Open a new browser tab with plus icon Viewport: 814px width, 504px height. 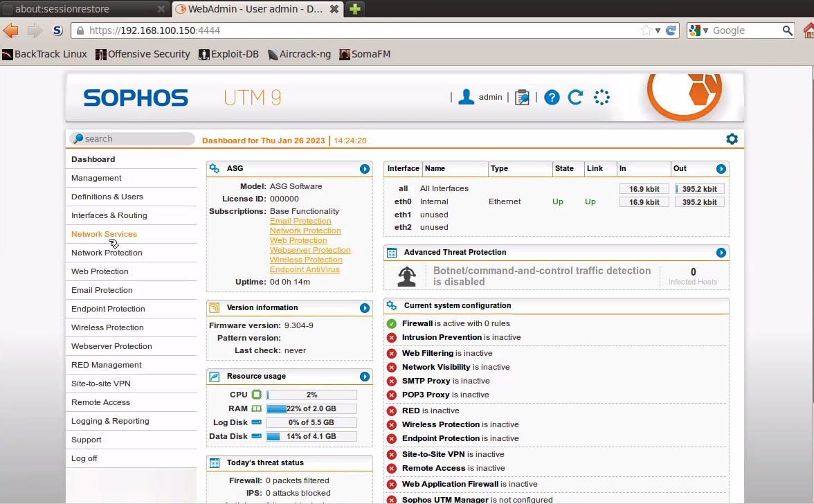[355, 9]
